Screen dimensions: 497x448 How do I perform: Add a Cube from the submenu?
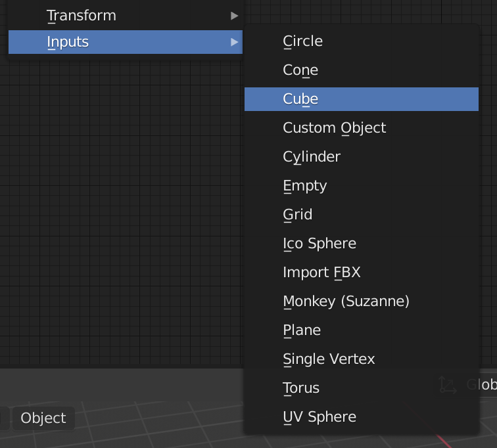click(x=300, y=99)
